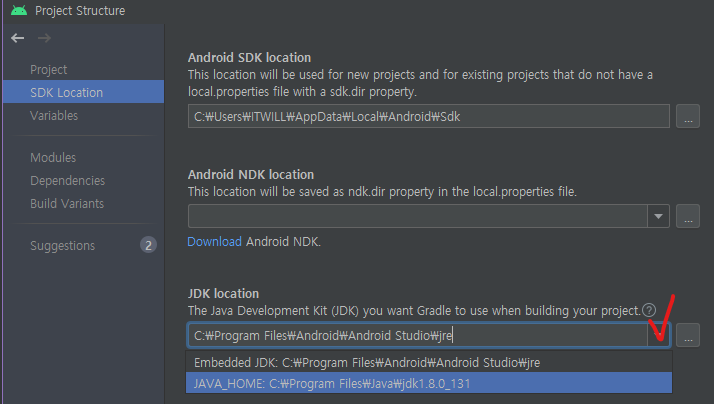
Task: Open Variables section
Action: coord(54,116)
